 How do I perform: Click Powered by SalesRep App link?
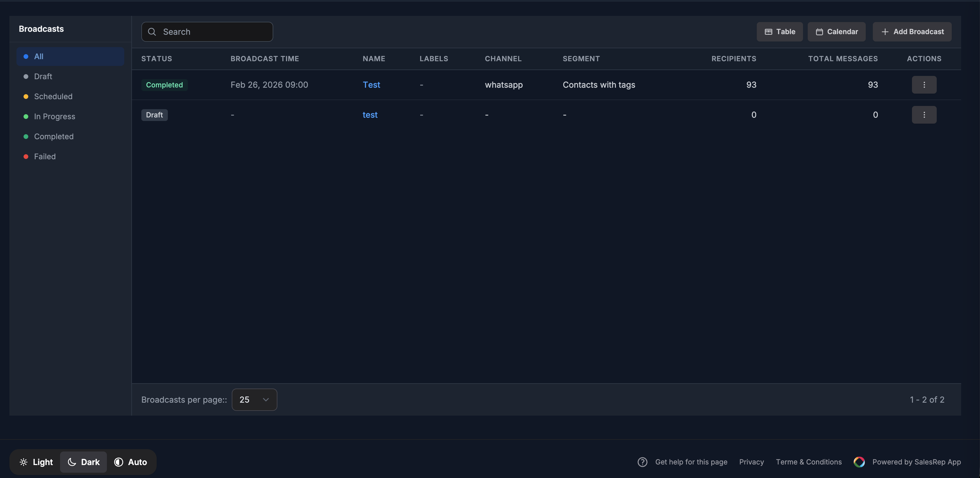pos(916,462)
